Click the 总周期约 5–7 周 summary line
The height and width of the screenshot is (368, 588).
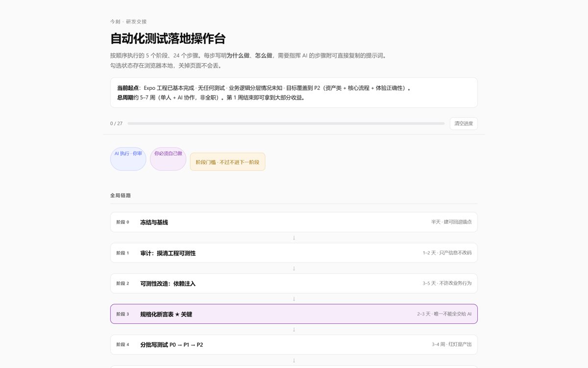[x=211, y=98]
